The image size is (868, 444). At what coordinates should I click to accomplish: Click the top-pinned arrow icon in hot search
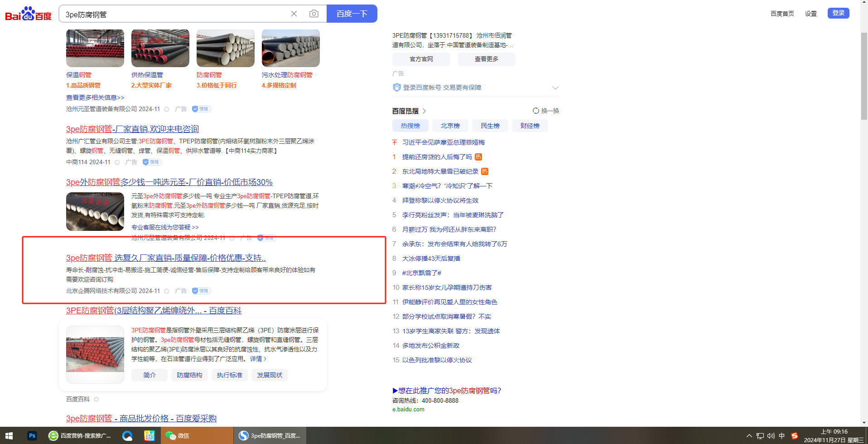click(x=395, y=142)
